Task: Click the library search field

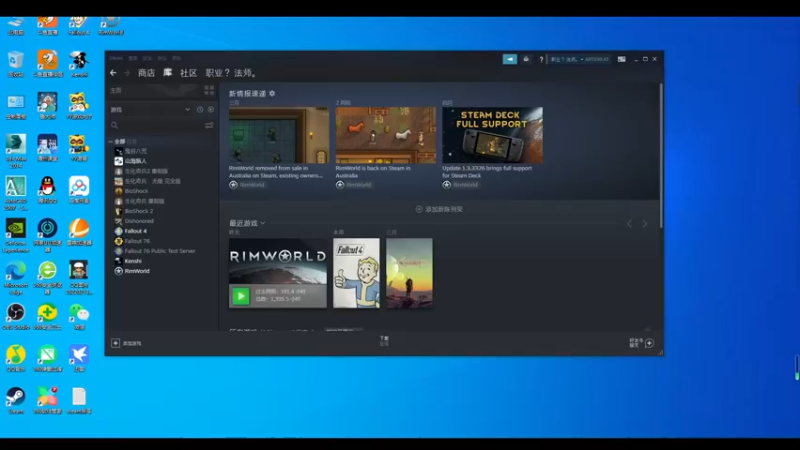Action: [x=157, y=125]
